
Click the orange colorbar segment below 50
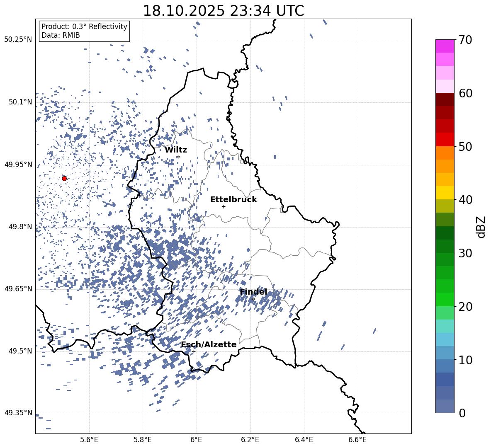(445, 153)
